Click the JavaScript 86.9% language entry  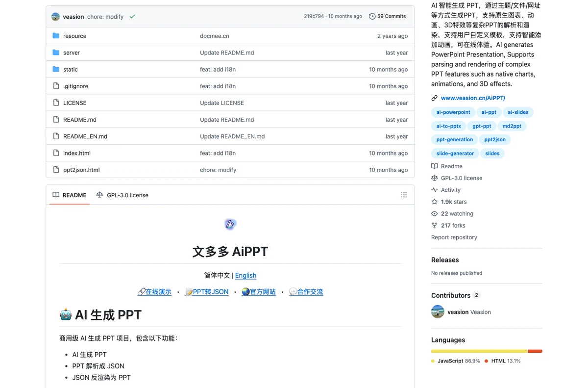pyautogui.click(x=456, y=361)
